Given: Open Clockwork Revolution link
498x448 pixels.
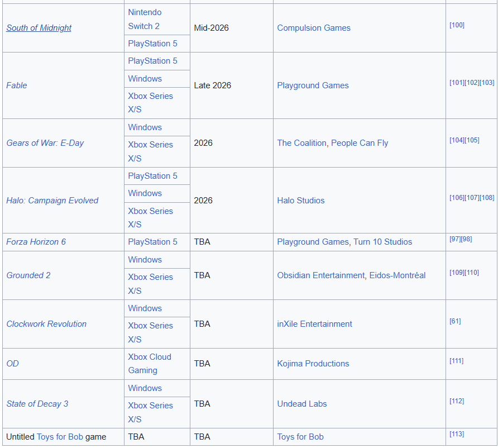Looking at the screenshot, I should [x=46, y=324].
